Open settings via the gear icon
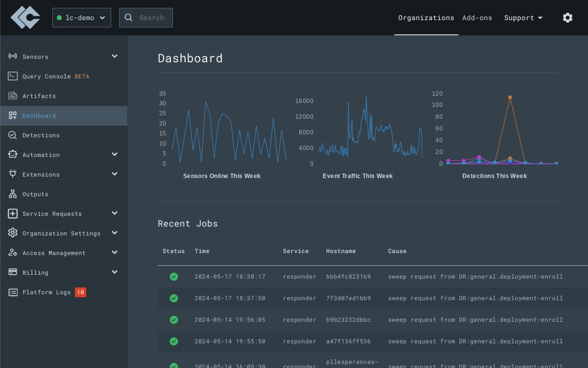Viewport: 588px width, 368px height. pyautogui.click(x=567, y=17)
